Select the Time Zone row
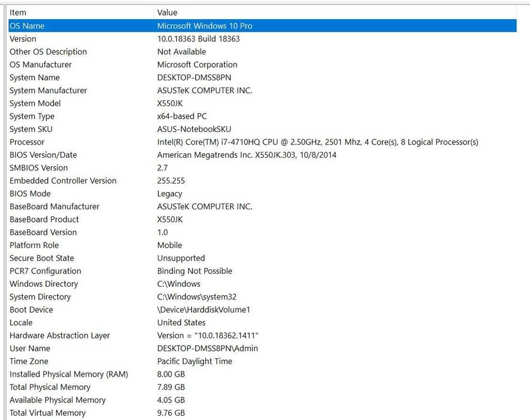The width and height of the screenshot is (530, 420). coord(262,361)
